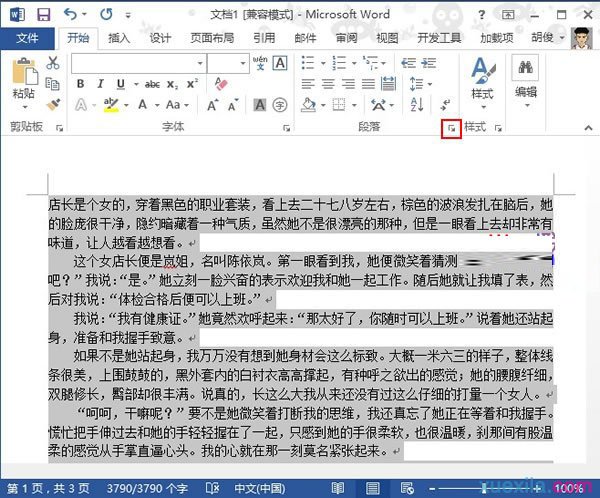The image size is (600, 498).
Task: Open the font name combo box dropdown
Action: click(x=200, y=64)
